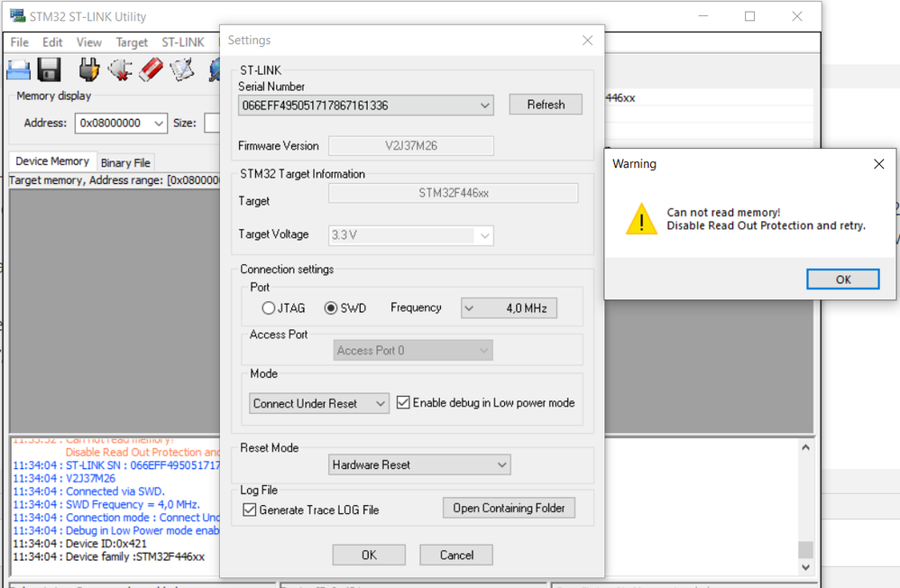
Task: Click OK in the Warning dialog
Action: click(x=842, y=280)
